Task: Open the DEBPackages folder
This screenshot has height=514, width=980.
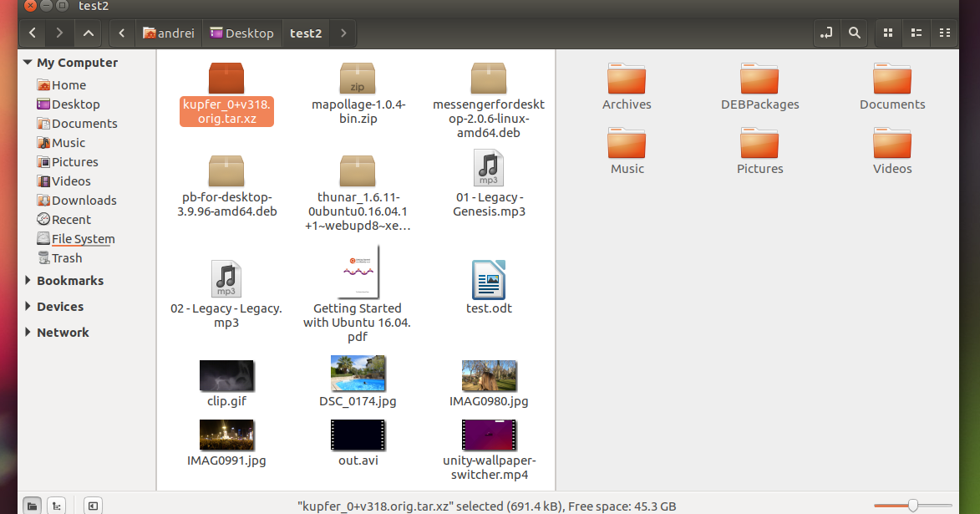Action: 759,79
